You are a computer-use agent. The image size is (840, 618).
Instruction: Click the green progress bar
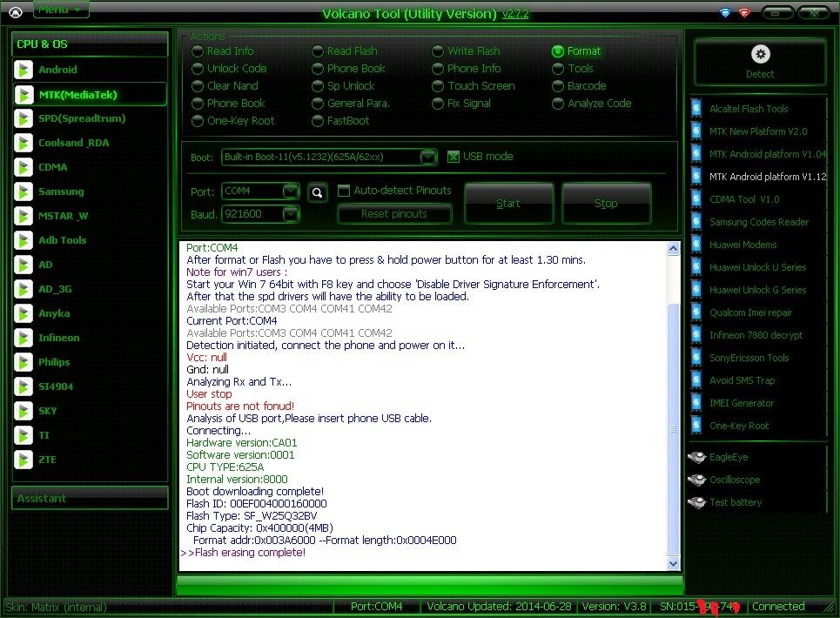tap(430, 585)
